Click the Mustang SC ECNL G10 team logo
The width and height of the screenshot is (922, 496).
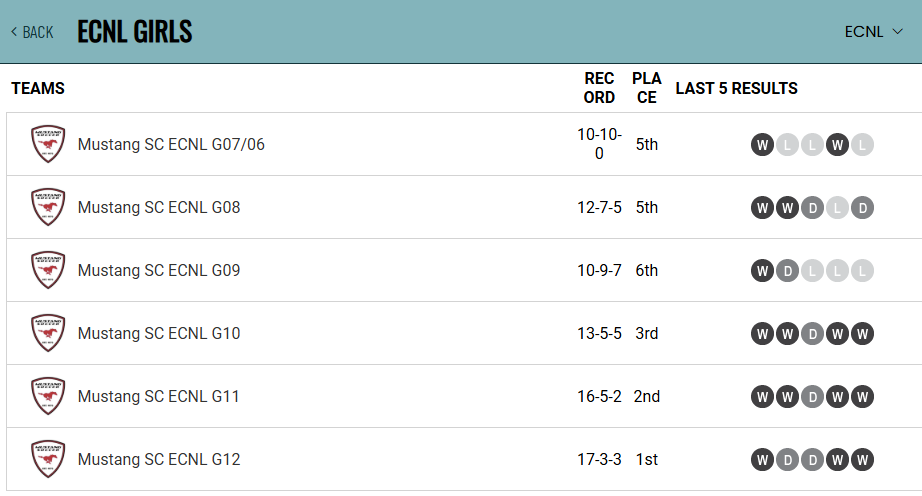click(x=48, y=333)
